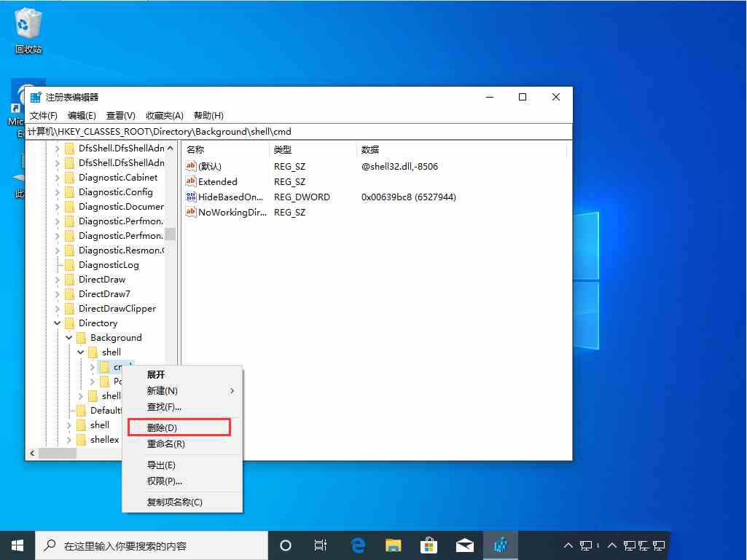Choose 导出(E) in the context menu
The image size is (747, 560).
(182, 465)
